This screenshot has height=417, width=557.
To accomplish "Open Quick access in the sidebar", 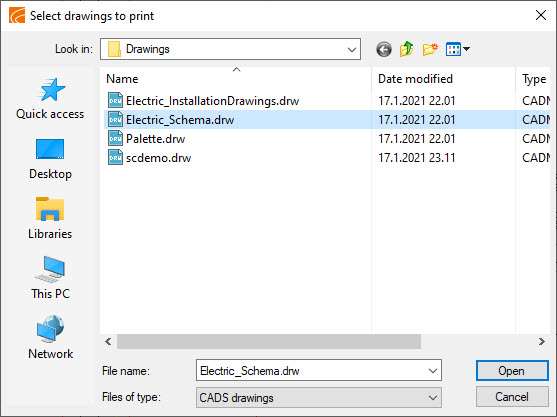I will pyautogui.click(x=50, y=99).
